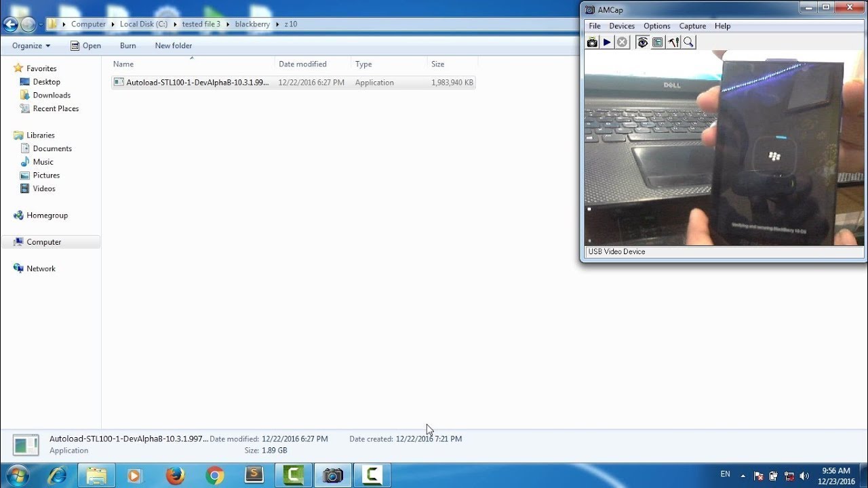Click the AMCap snapshot camera toolbar icon

(x=592, y=42)
